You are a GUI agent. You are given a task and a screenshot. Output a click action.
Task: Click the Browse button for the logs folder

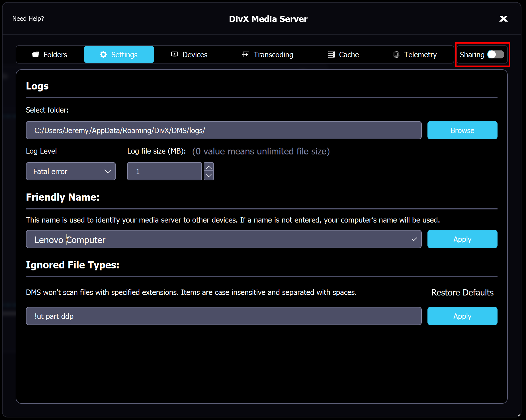[x=462, y=130]
